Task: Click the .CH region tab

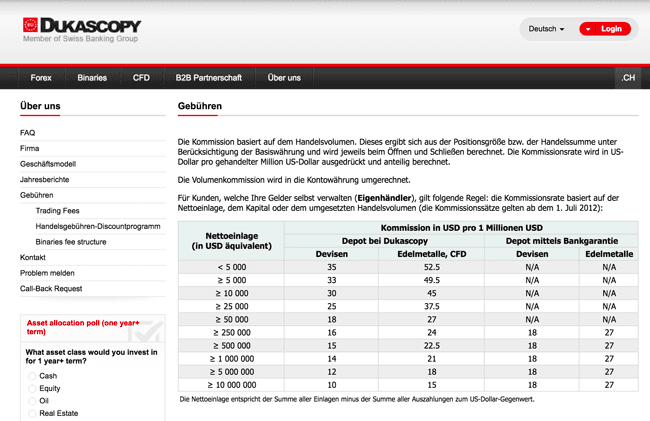Action: (628, 78)
